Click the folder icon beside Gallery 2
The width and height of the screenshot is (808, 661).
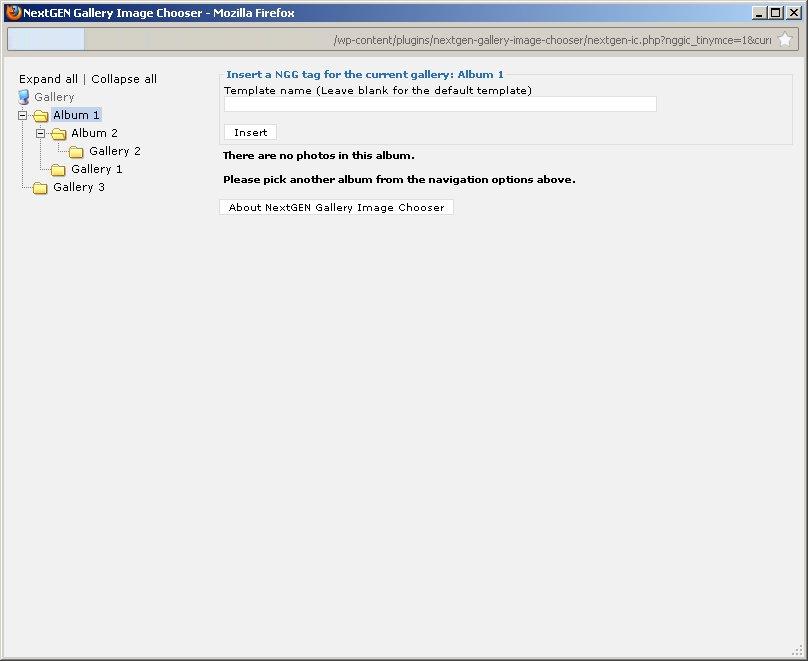(76, 151)
